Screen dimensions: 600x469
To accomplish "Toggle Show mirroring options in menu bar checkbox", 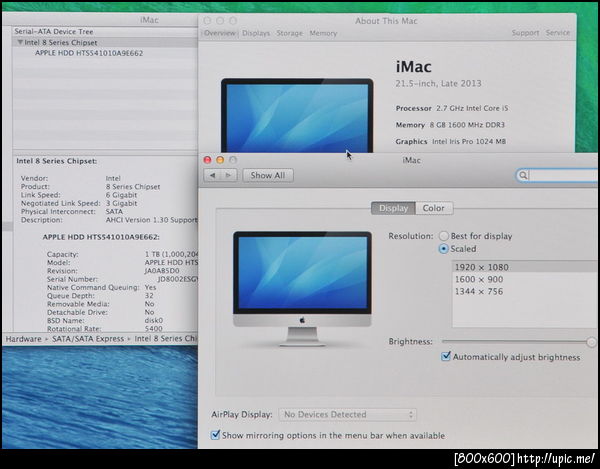I will [215, 435].
